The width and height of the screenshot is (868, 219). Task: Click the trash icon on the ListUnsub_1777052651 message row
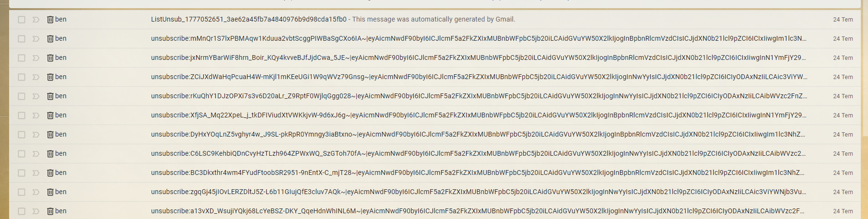click(x=50, y=20)
